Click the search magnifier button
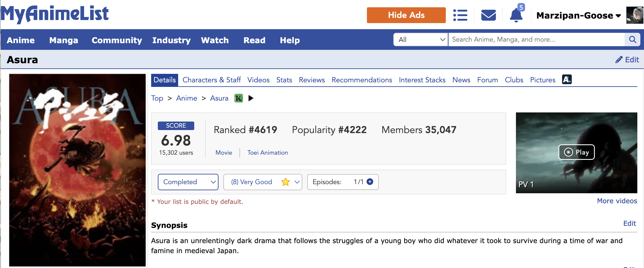The image size is (644, 268). point(632,40)
